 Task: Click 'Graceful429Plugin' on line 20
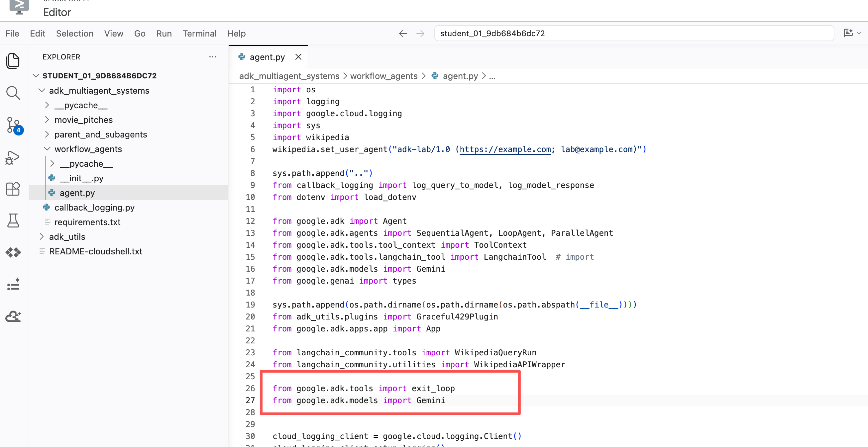[457, 316]
